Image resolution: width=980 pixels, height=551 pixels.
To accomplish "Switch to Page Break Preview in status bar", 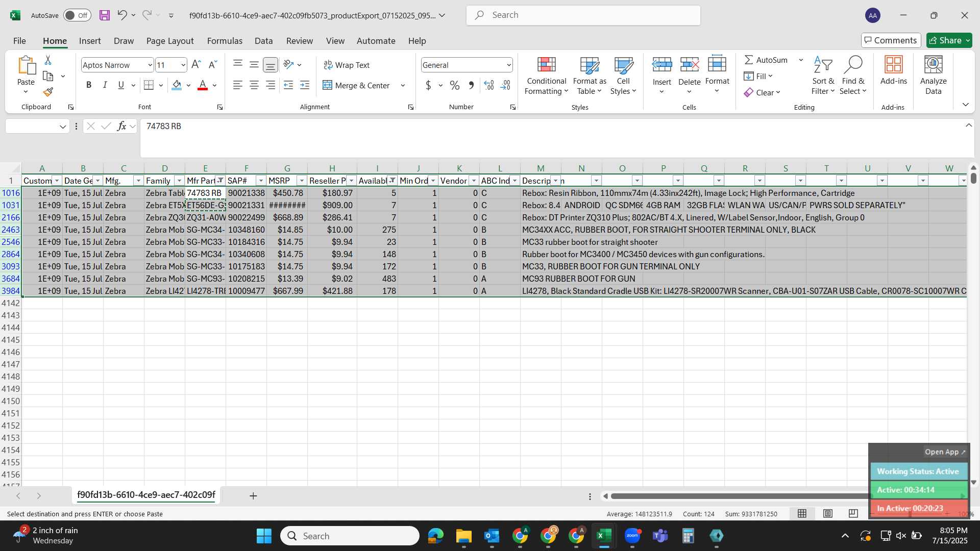I will click(x=853, y=514).
